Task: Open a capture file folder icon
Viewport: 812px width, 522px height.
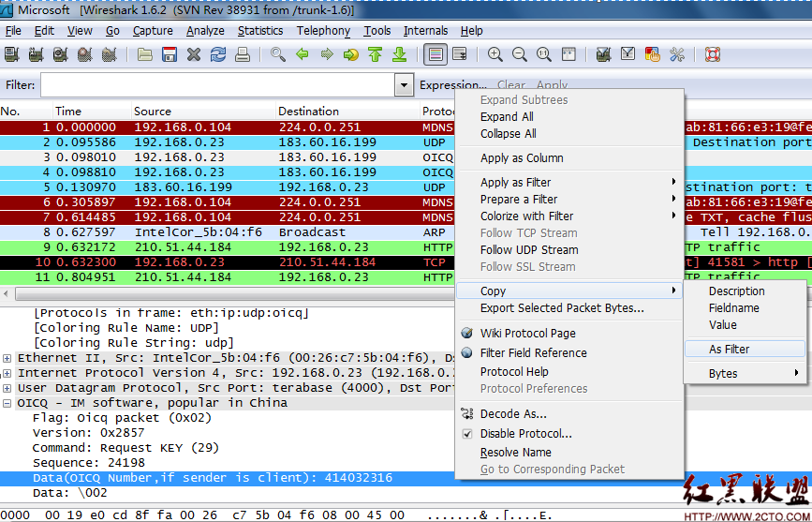Action: [145, 54]
